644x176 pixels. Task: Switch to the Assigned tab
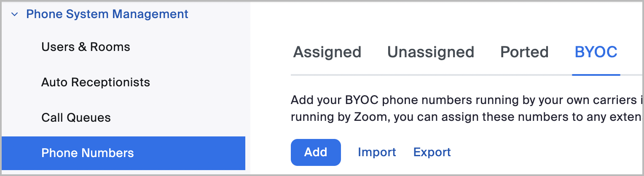(x=327, y=52)
